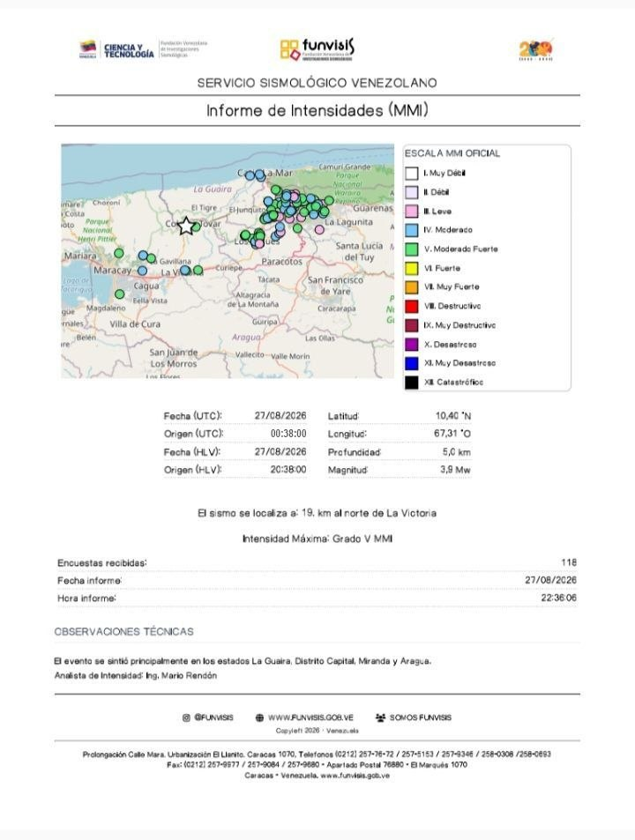Click the 'San Francisco de Yare' map label
The width and height of the screenshot is (635, 840).
(335, 286)
